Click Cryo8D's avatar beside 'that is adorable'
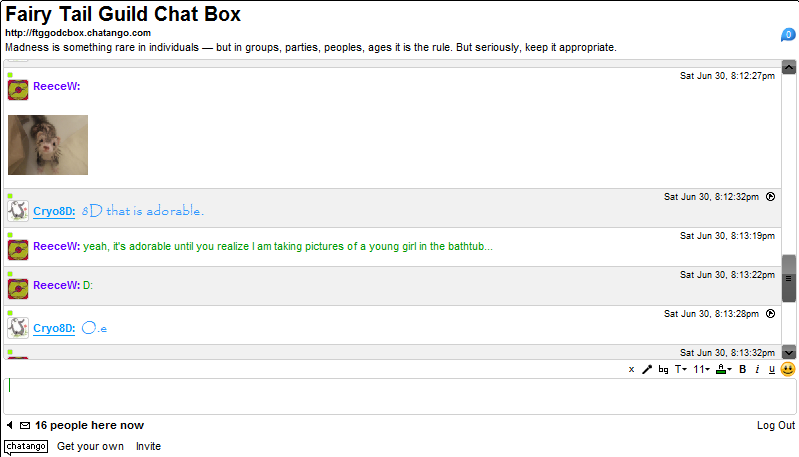This screenshot has height=457, width=799. (18, 211)
